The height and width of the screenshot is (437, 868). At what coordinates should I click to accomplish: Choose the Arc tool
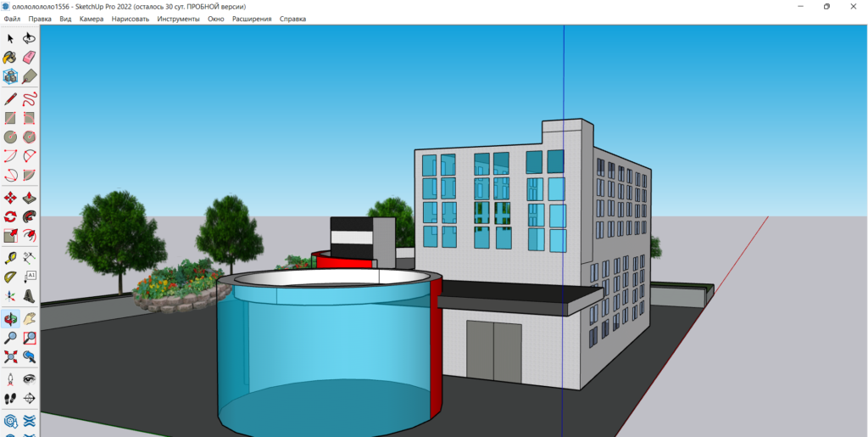coord(10,155)
